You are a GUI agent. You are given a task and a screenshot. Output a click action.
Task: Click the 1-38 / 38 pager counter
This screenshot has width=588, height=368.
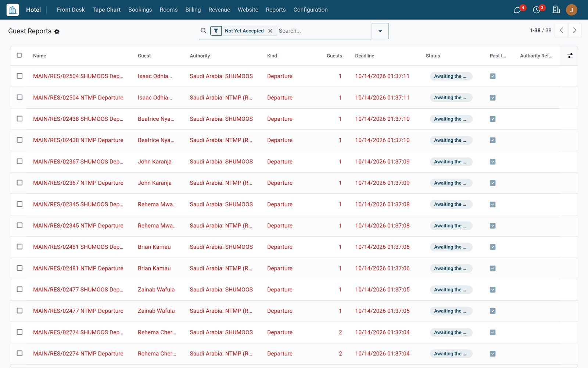pos(540,31)
